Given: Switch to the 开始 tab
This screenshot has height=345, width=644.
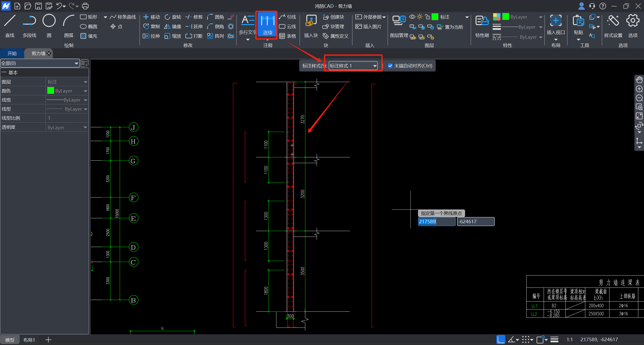Looking at the screenshot, I should tap(12, 53).
